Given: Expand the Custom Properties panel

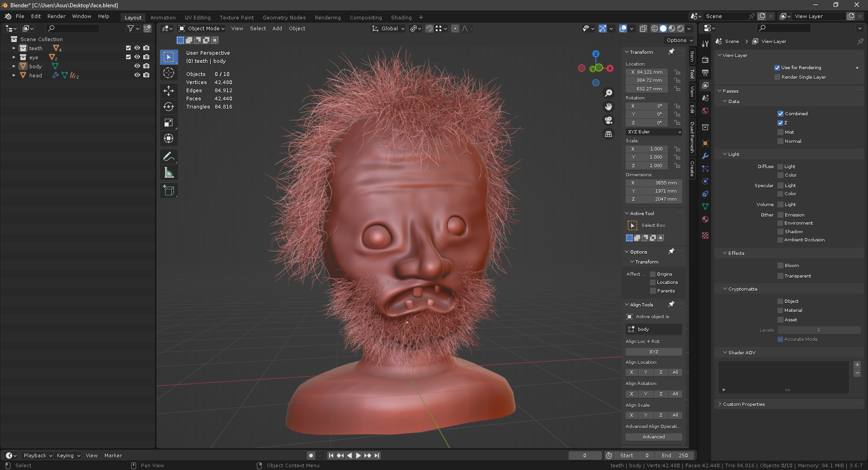Looking at the screenshot, I should (744, 404).
